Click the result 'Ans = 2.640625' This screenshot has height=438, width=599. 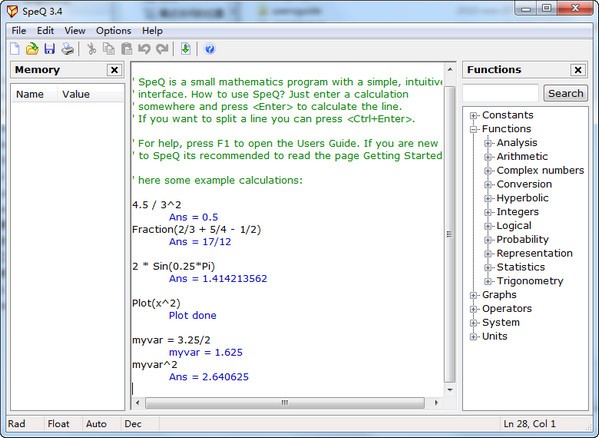[209, 377]
